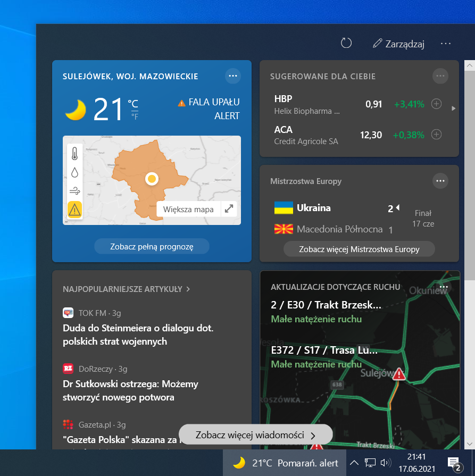Open the weather card options menu
Screen dimensions: 475x476
tap(232, 76)
